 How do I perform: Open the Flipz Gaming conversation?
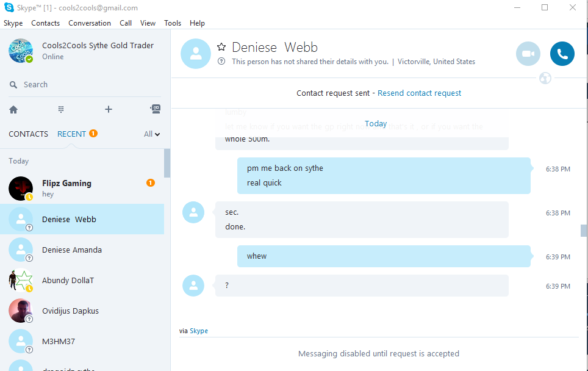coord(82,189)
